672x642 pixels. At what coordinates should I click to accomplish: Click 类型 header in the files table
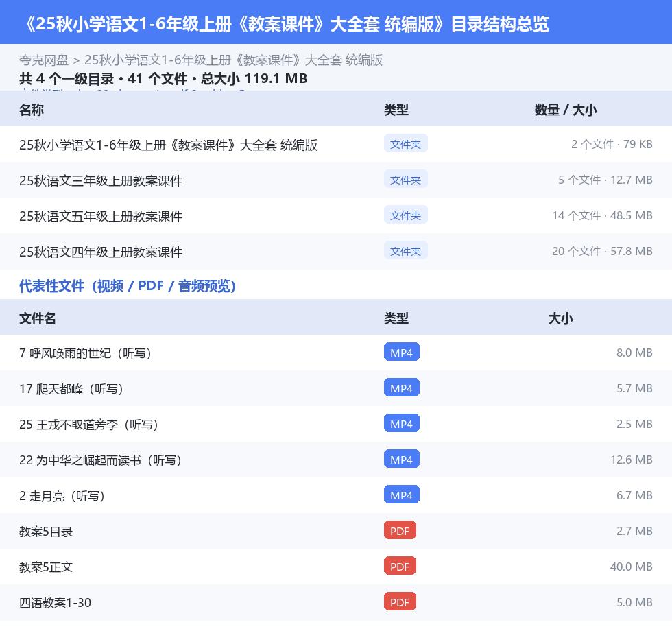(396, 318)
